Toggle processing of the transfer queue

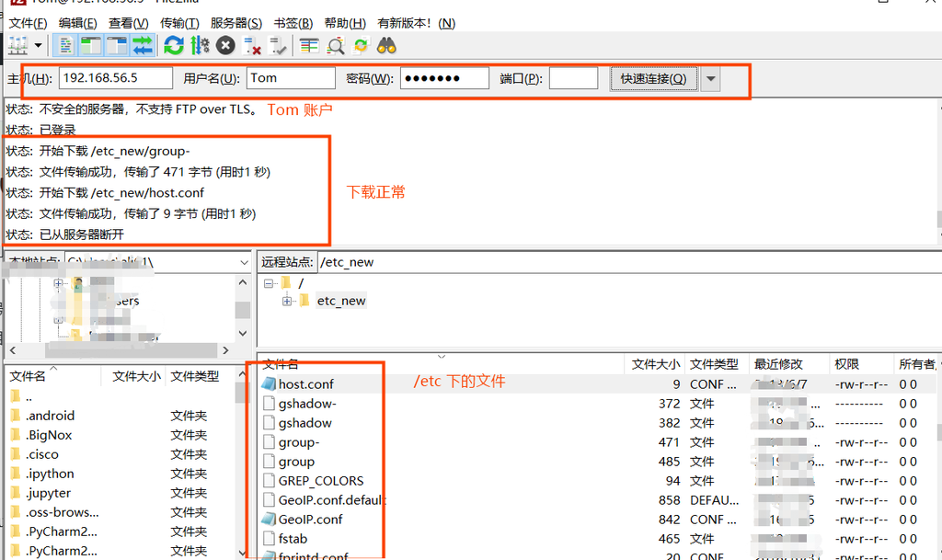[200, 45]
